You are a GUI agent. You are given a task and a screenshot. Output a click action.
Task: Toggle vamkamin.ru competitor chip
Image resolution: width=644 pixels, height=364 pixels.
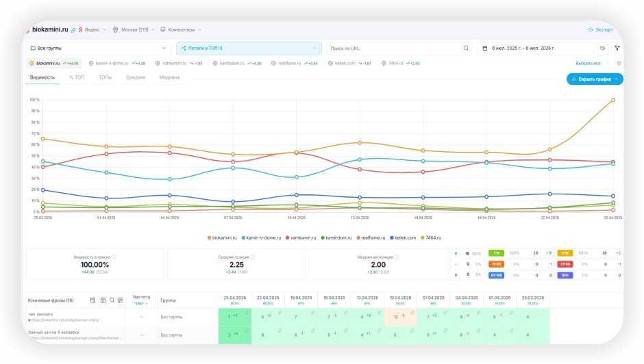pyautogui.click(x=179, y=64)
